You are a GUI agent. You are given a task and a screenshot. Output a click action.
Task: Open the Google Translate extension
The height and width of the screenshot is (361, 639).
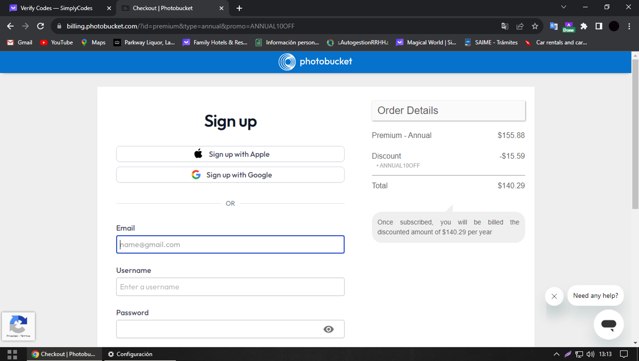[553, 26]
